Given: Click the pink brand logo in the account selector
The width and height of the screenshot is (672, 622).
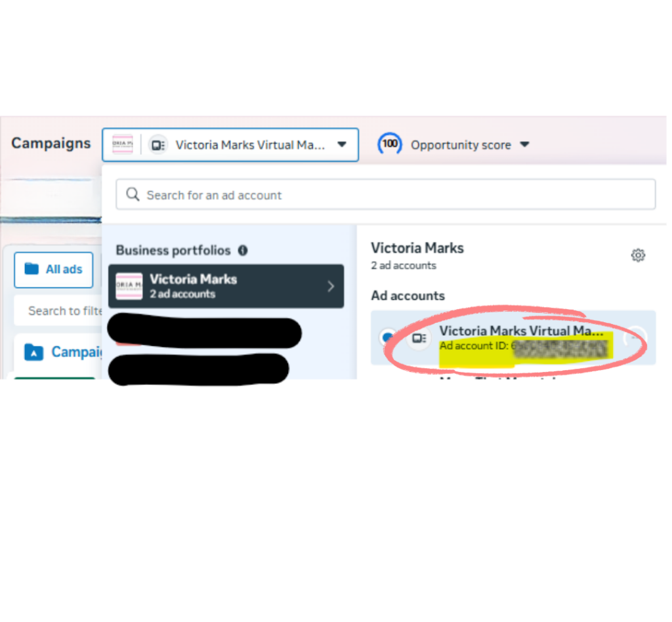Looking at the screenshot, I should [122, 144].
